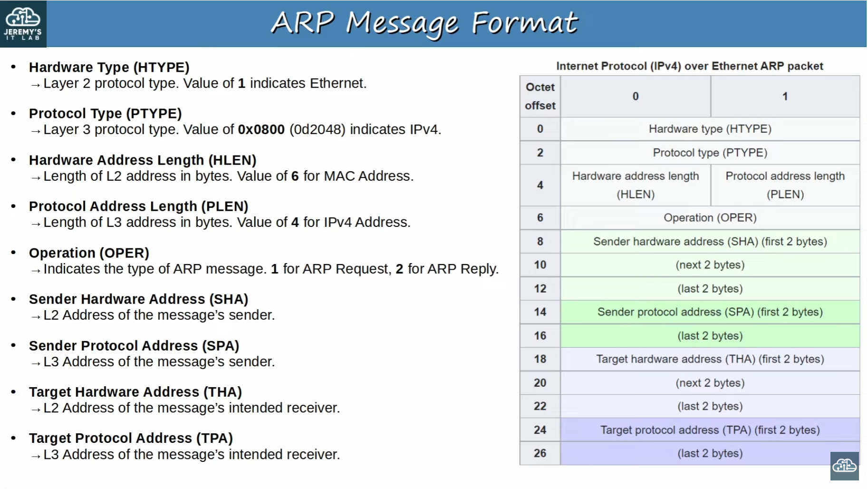Select the 'ARP Message Format' slide title
The image size is (868, 489).
click(424, 23)
